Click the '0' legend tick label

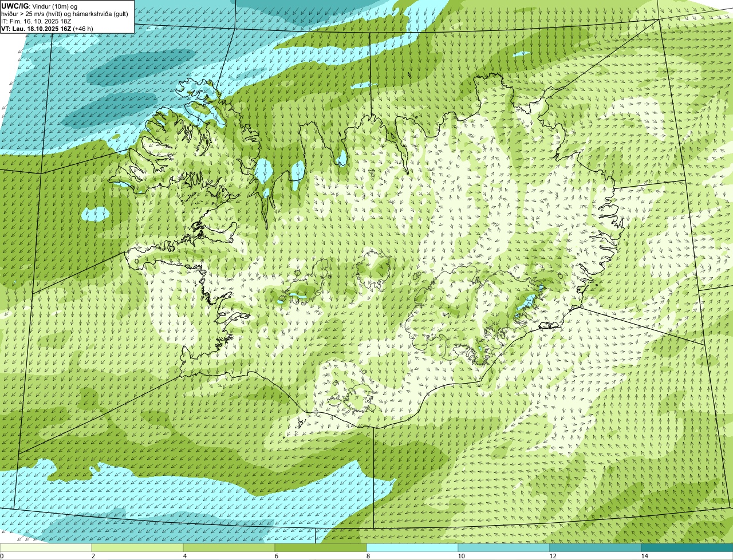click(x=2, y=555)
